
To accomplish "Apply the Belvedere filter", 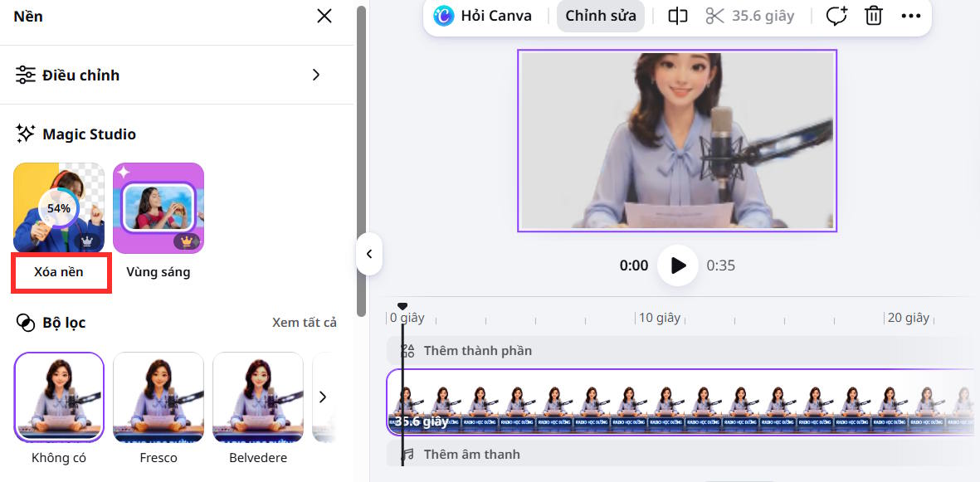I will 257,397.
